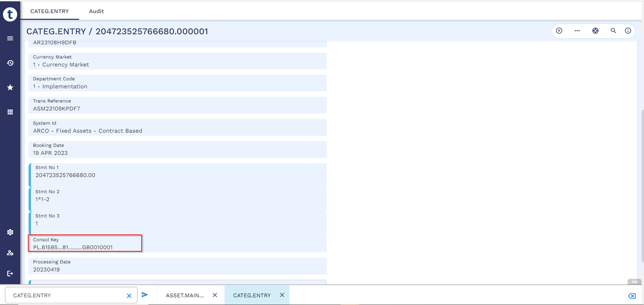Select the CATEG.ENTRY bottom tab
This screenshot has height=305, width=644.
(252, 295)
